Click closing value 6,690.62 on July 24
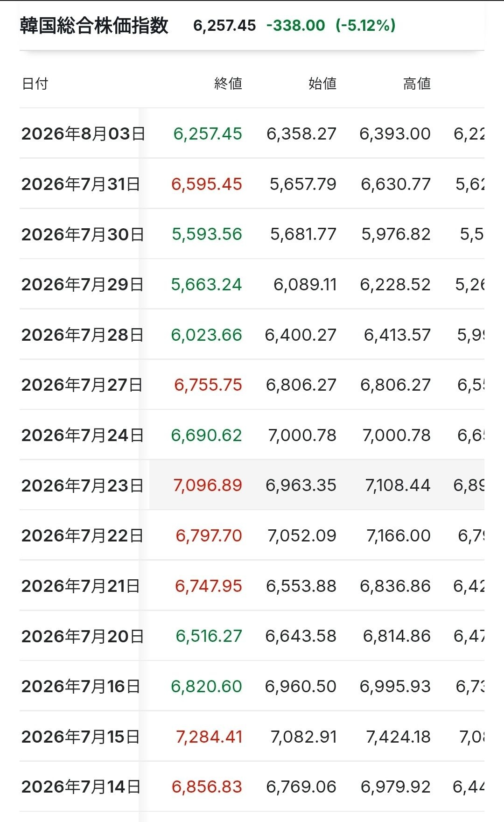The width and height of the screenshot is (504, 822). [x=207, y=435]
